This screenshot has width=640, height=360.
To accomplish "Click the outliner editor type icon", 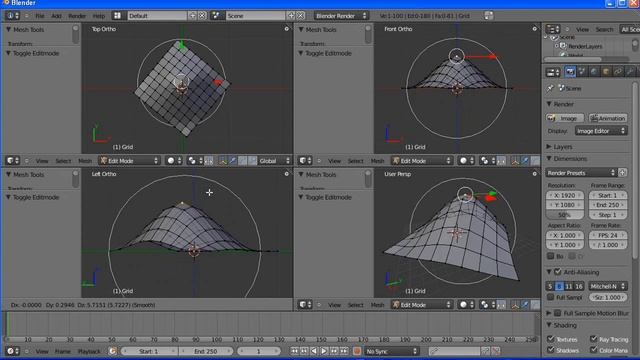I will click(553, 29).
